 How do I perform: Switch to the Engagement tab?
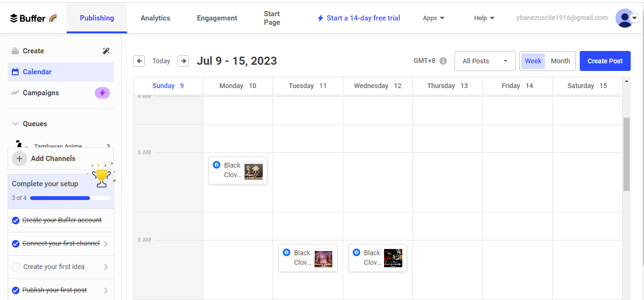[217, 18]
